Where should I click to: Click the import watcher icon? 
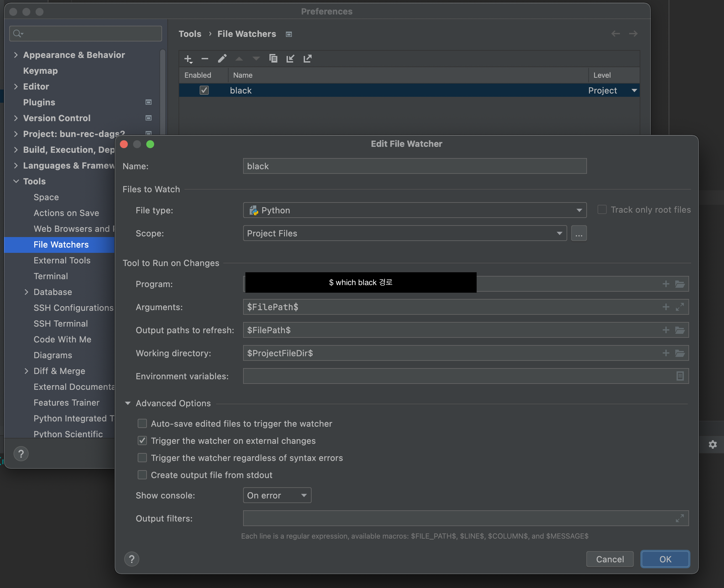coord(290,59)
